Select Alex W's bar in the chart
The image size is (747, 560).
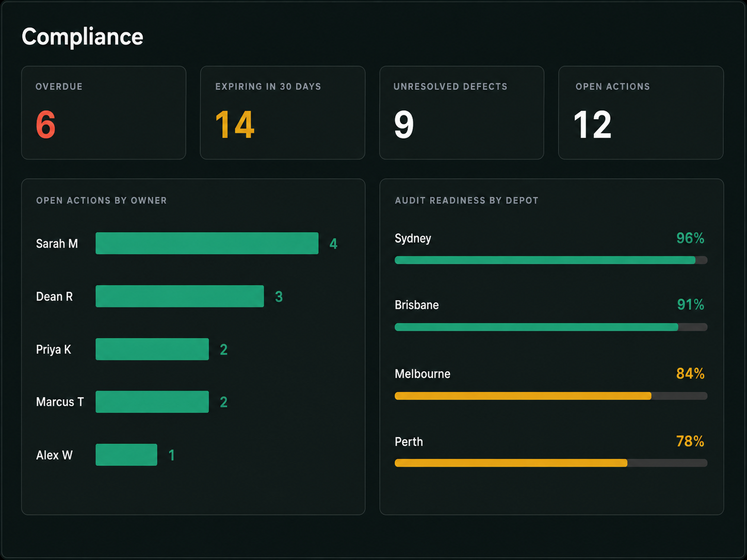point(126,455)
